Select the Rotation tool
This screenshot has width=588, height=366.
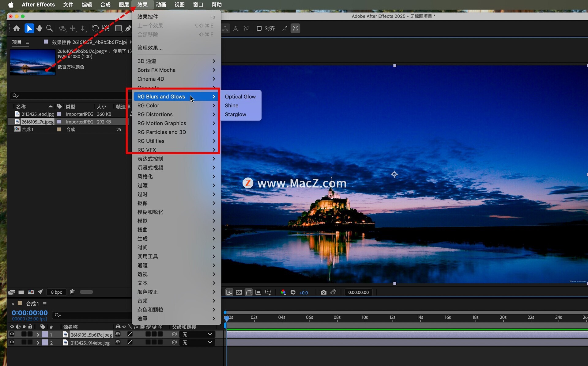click(95, 29)
